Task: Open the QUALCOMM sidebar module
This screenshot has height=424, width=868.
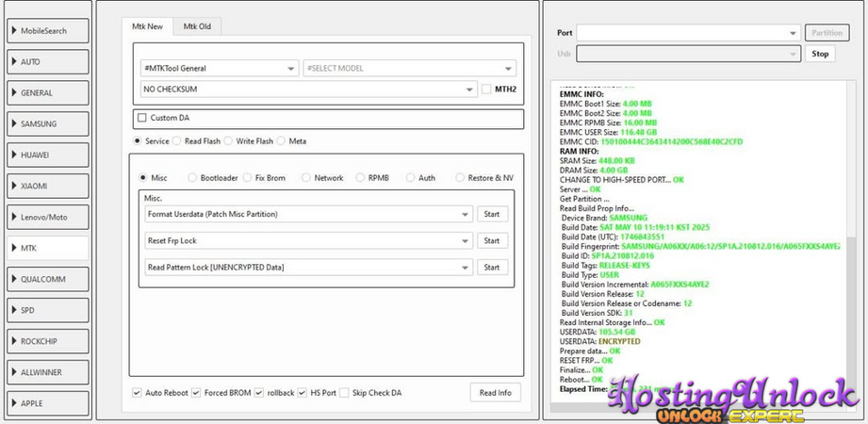Action: (x=47, y=279)
